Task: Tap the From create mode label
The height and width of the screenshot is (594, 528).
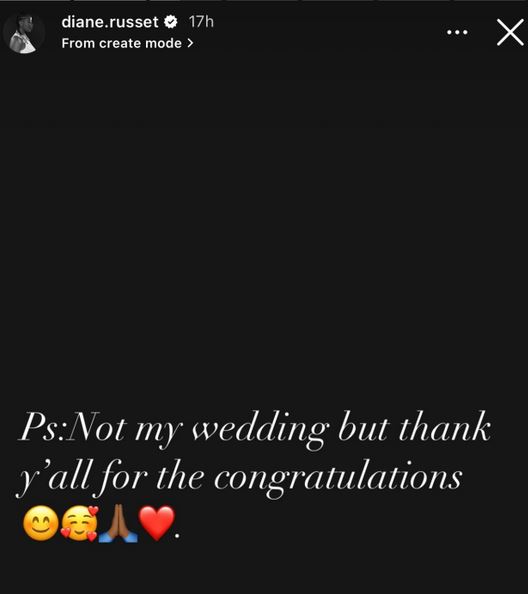Action: [x=122, y=43]
